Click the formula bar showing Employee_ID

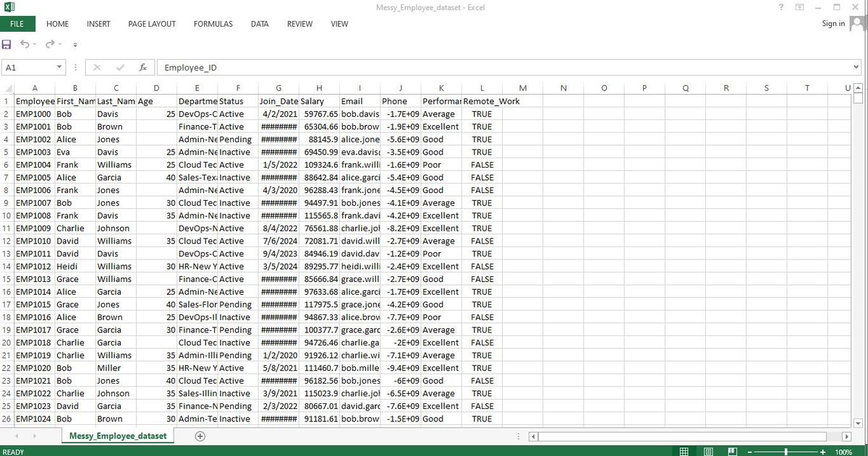click(x=504, y=67)
